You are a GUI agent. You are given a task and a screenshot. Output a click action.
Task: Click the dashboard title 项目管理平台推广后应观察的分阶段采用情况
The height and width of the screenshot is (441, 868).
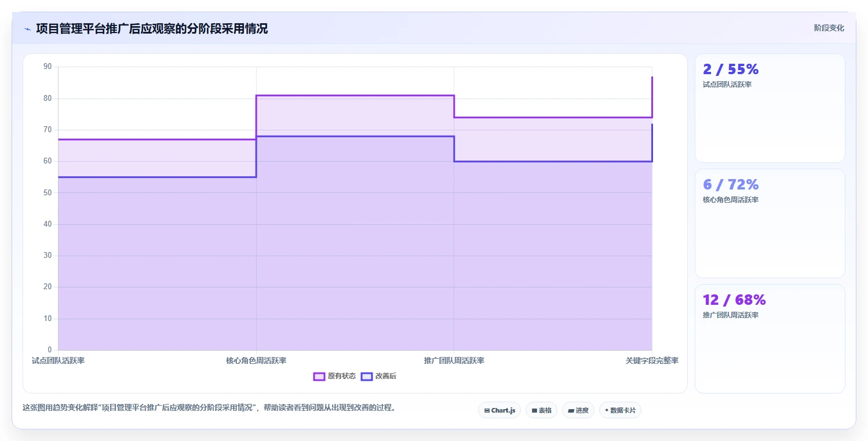coord(152,28)
